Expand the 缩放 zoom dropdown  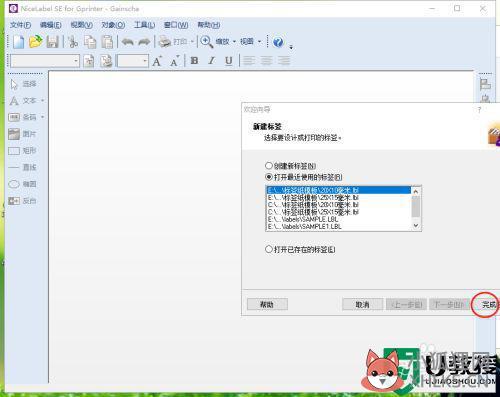[x=234, y=42]
